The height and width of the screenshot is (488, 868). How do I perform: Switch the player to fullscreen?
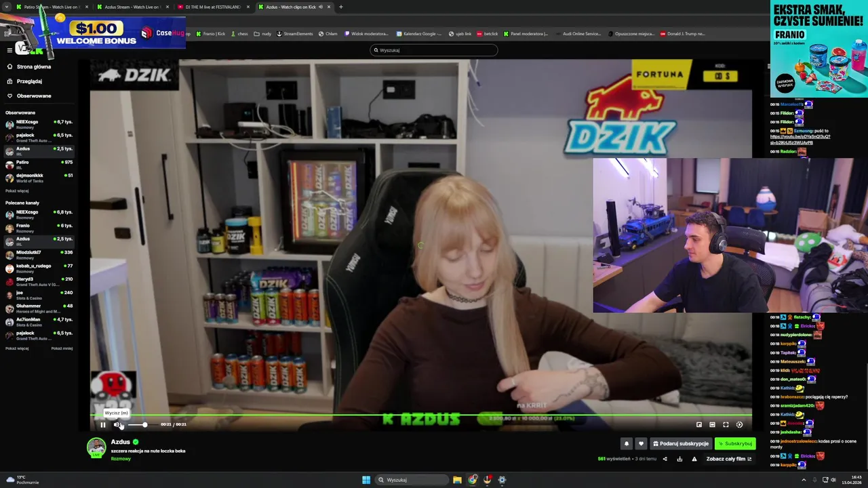click(x=726, y=425)
